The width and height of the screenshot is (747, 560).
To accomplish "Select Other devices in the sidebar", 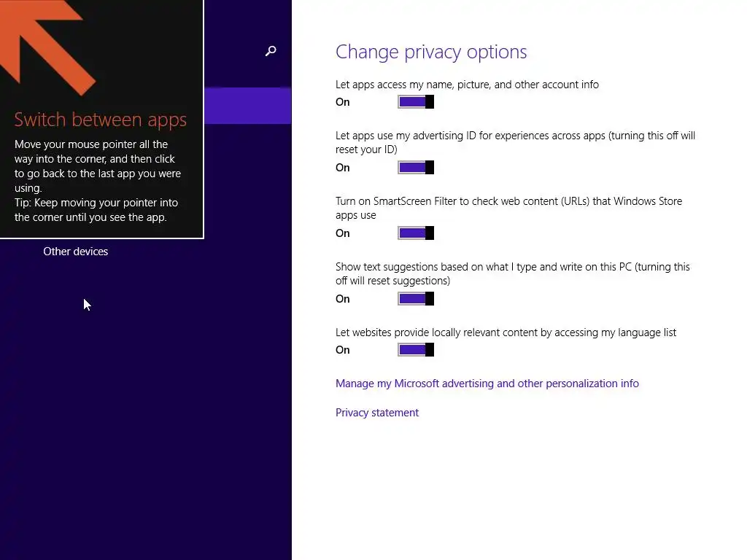I will point(76,252).
